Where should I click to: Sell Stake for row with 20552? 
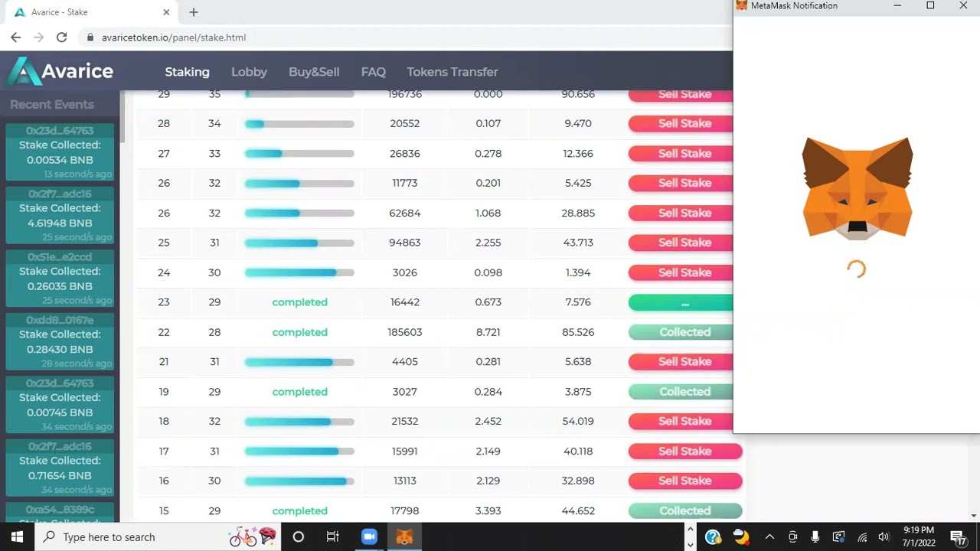click(681, 123)
